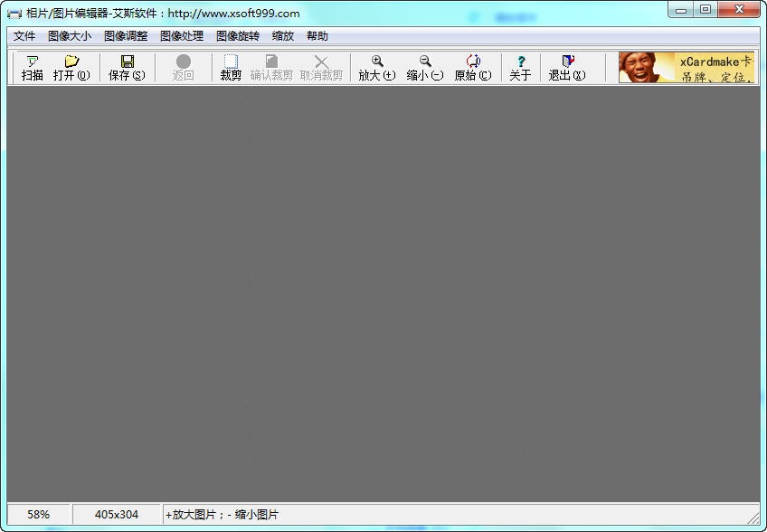Click the 58% zoom status field
Screen dimensions: 767x532
coord(39,515)
